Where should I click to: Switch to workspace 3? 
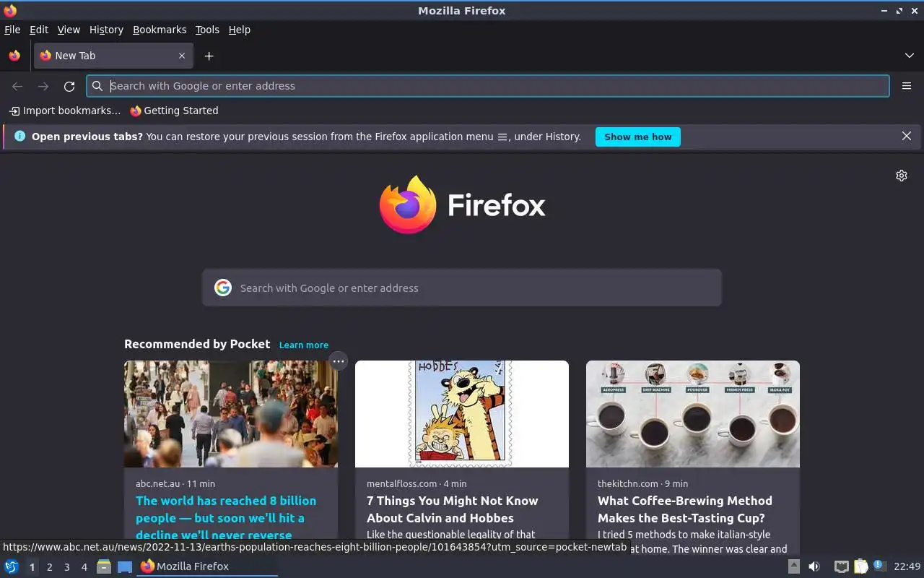coord(66,567)
